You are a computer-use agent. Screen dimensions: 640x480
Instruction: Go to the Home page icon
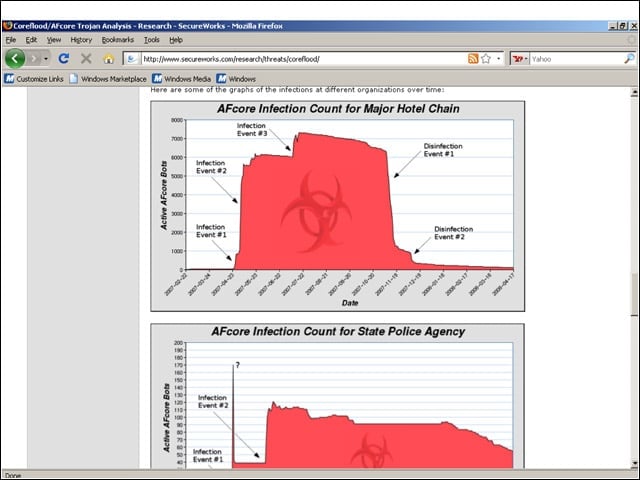(109, 59)
